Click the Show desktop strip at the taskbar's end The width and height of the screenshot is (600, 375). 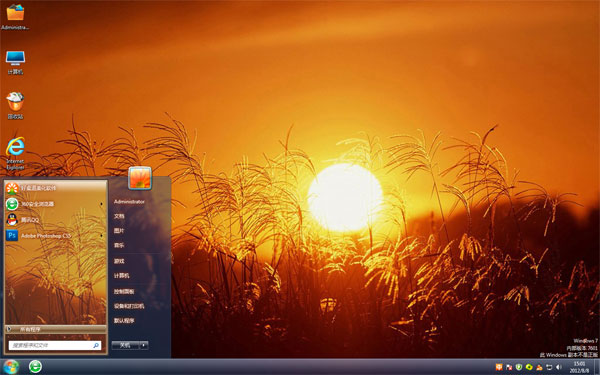[x=597, y=367]
